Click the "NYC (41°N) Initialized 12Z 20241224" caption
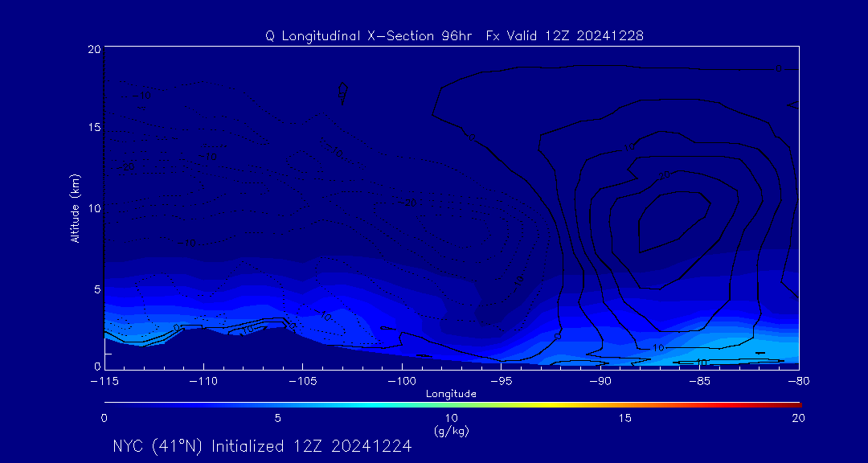The height and width of the screenshot is (463, 868). coord(262,446)
